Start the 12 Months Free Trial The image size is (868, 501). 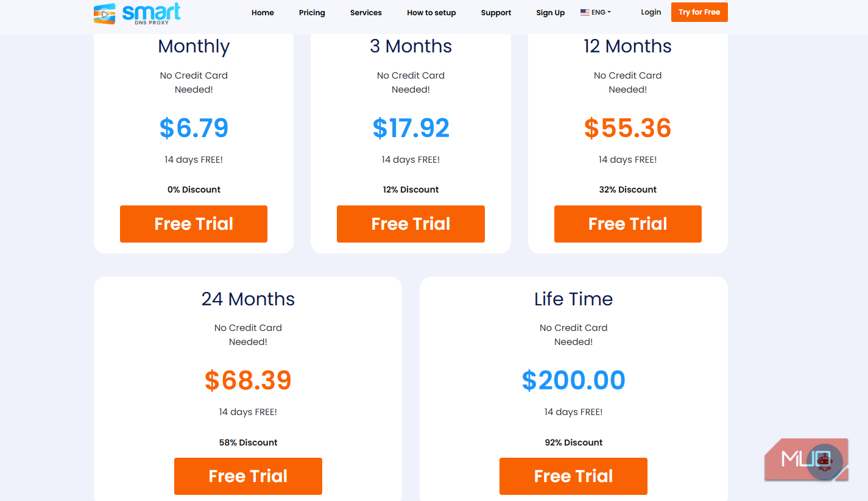(x=627, y=224)
